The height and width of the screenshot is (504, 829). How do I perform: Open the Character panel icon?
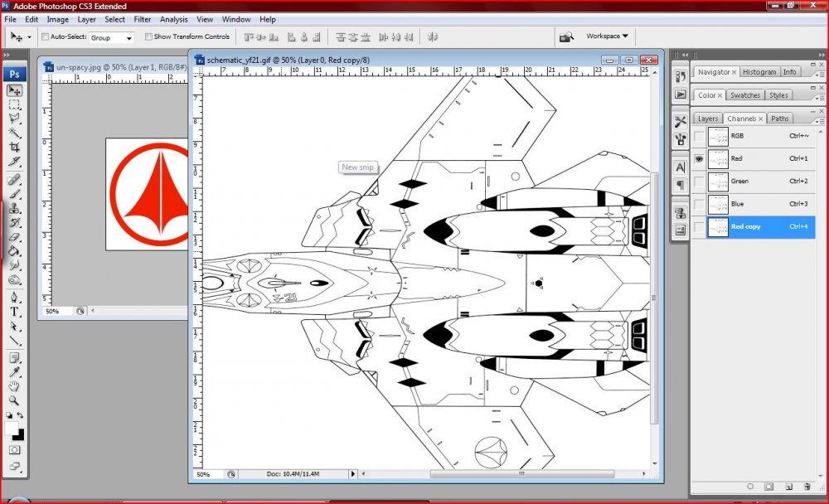[x=680, y=167]
